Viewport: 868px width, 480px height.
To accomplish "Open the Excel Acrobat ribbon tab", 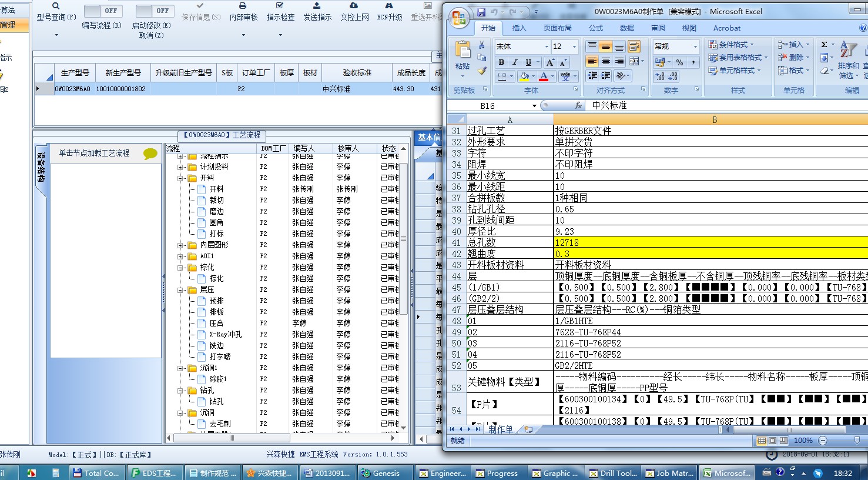I will 727,28.
